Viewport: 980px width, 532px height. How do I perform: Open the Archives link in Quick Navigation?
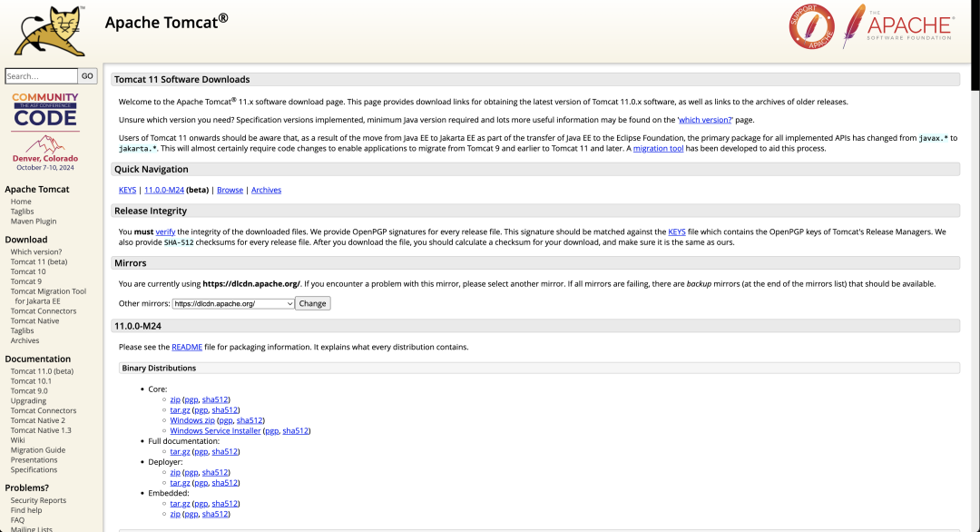pos(266,190)
